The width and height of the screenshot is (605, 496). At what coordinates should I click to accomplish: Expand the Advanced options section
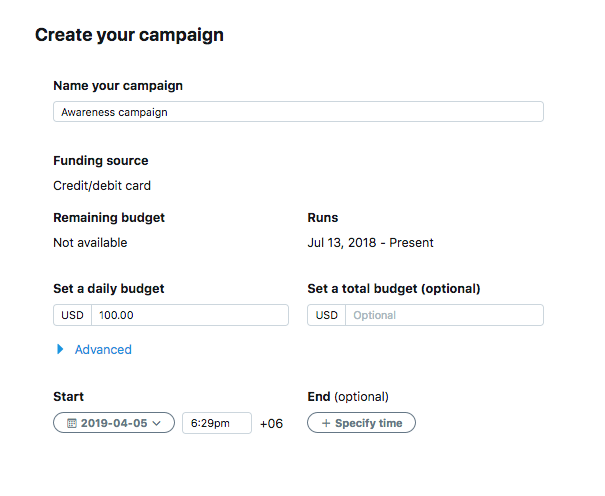click(103, 350)
